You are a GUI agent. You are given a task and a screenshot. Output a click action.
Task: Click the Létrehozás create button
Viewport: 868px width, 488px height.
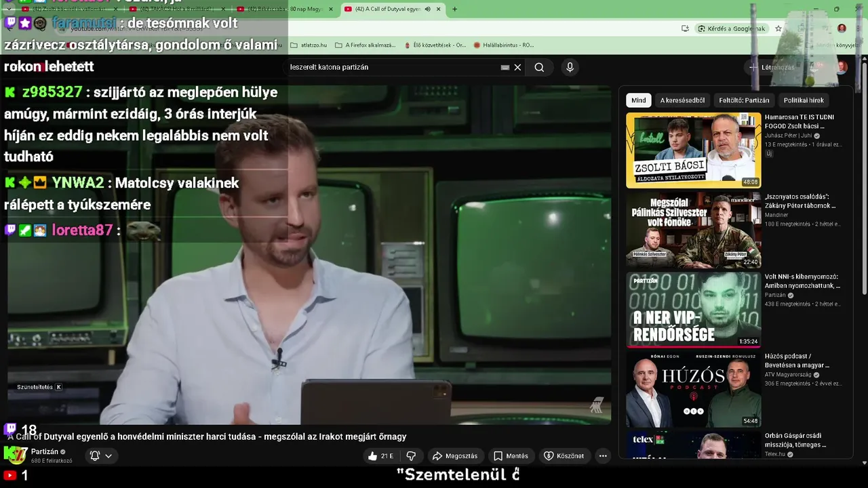click(771, 67)
